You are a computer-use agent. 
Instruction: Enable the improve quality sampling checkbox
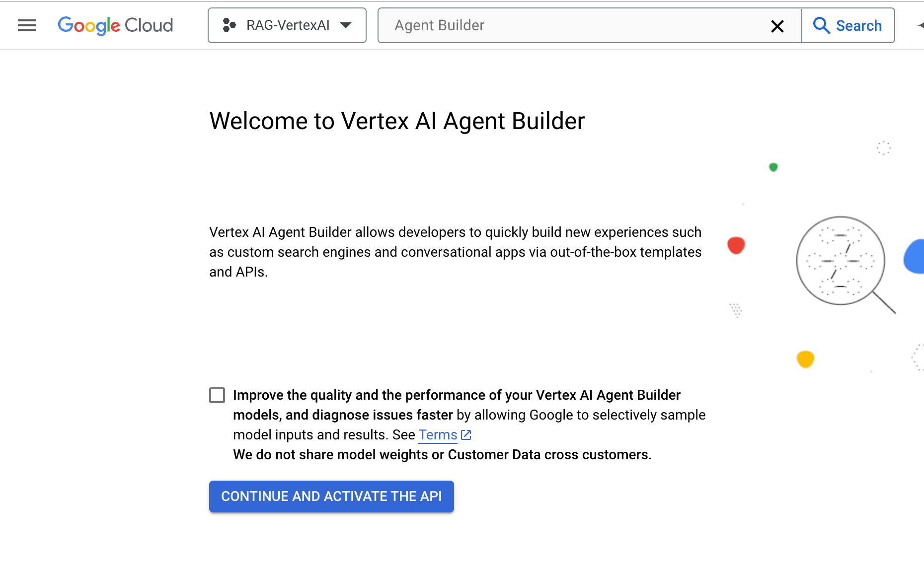pyautogui.click(x=217, y=395)
